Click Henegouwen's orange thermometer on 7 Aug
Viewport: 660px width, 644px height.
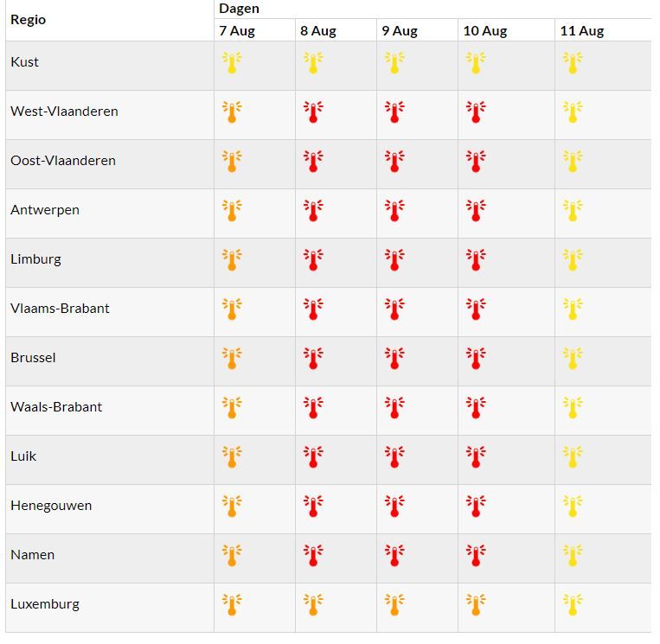[x=231, y=507]
